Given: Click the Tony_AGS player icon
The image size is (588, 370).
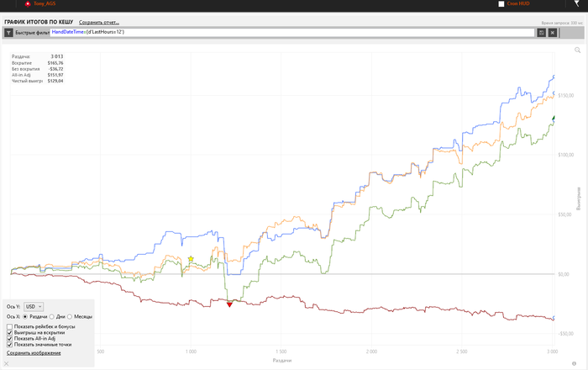Looking at the screenshot, I should point(28,3).
